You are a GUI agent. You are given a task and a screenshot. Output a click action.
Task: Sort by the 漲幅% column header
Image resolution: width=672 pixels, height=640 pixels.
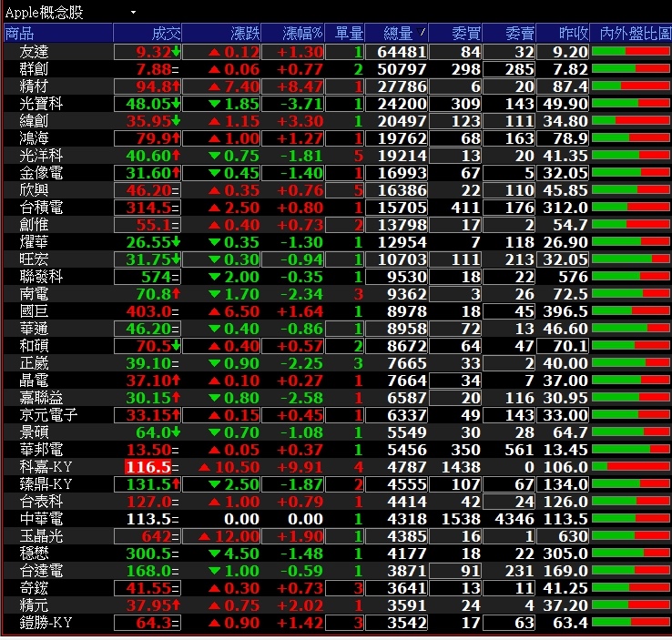pyautogui.click(x=292, y=33)
